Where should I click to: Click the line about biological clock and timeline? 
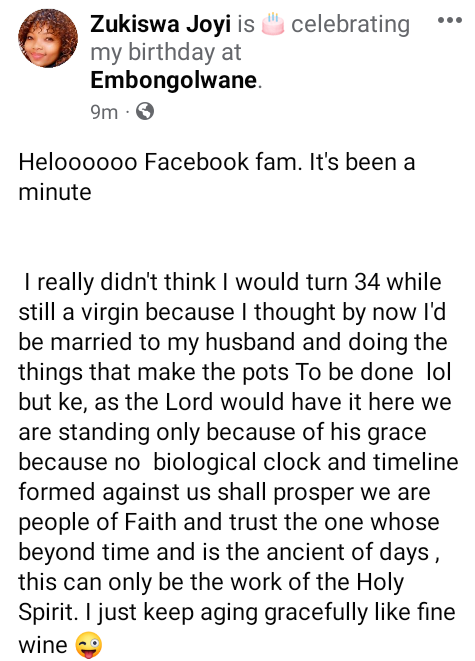coord(238,462)
